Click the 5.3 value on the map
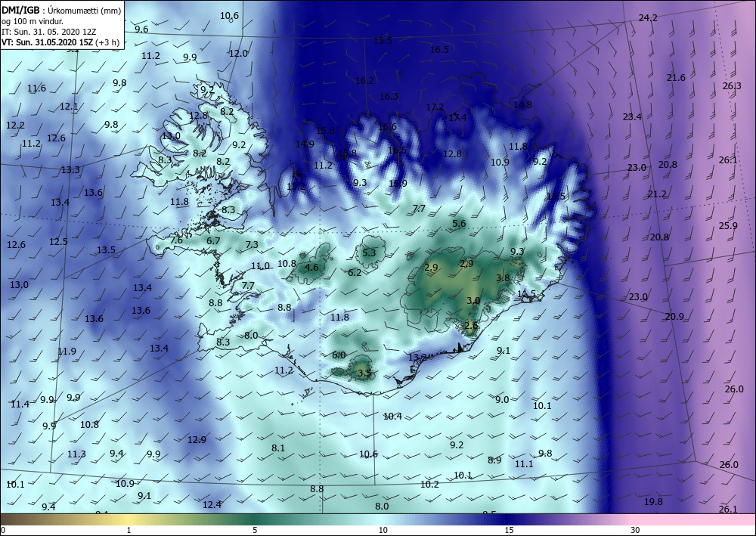756x536 pixels. (368, 253)
